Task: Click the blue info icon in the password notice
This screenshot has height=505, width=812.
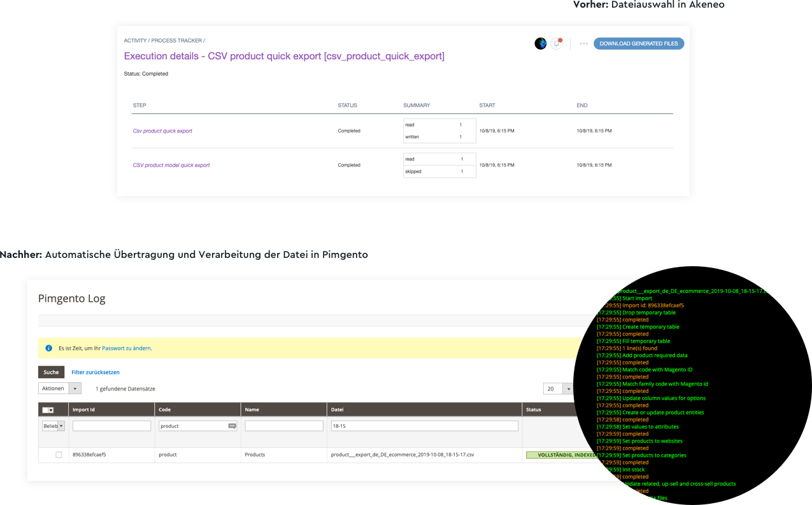Action: coord(49,348)
